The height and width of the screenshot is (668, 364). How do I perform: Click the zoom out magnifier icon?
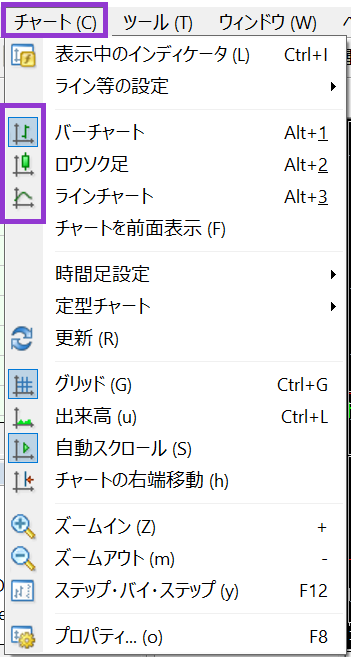(x=23, y=559)
